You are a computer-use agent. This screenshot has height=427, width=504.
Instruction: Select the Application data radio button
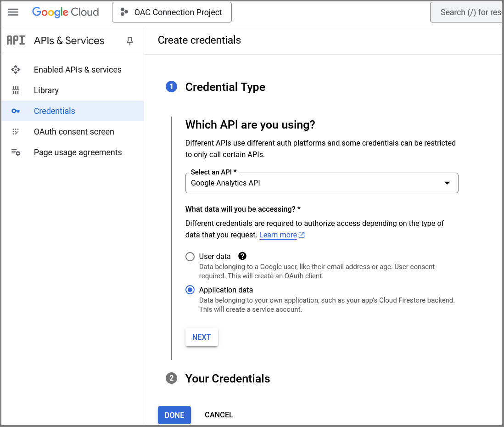tap(190, 290)
